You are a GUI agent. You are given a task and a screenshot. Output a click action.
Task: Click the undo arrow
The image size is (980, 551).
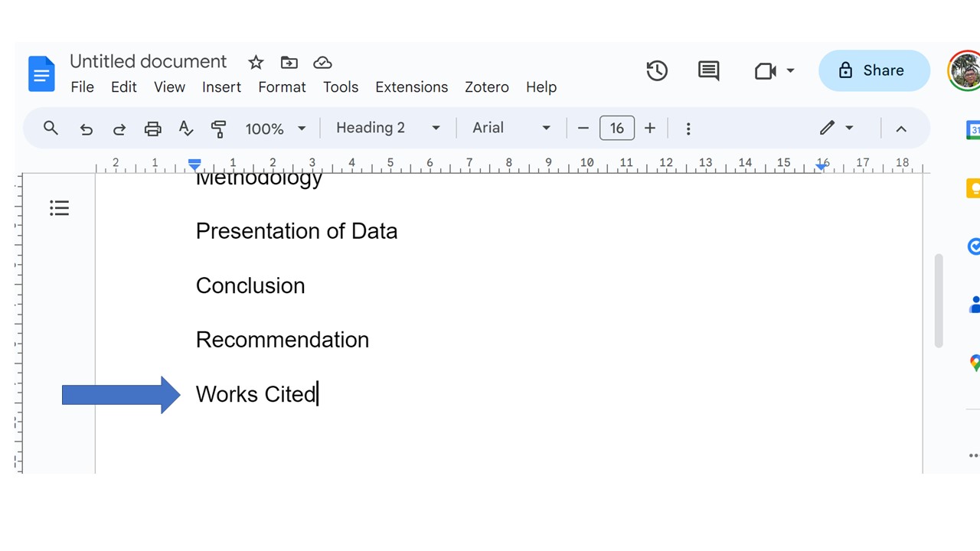click(87, 129)
